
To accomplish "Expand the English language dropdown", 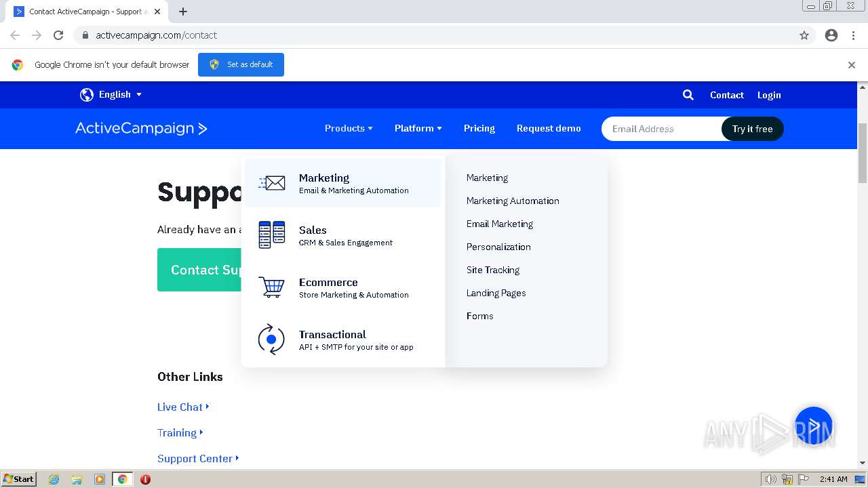I will 120,95.
